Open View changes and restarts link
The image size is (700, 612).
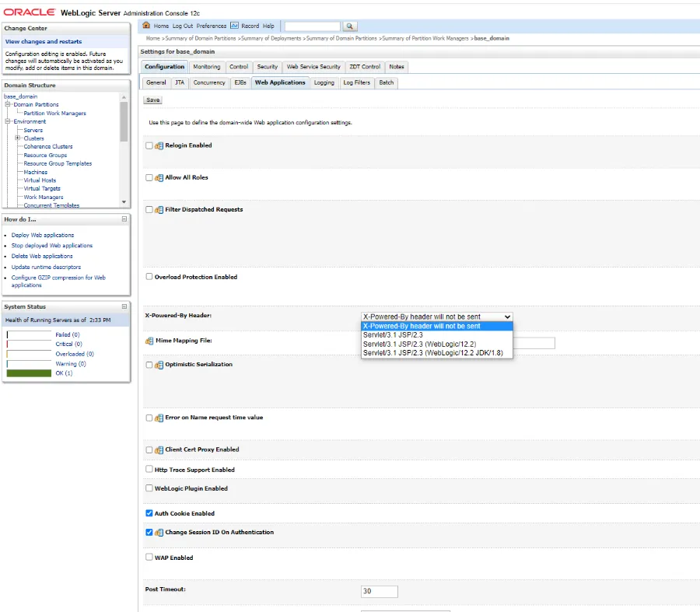[x=44, y=41]
